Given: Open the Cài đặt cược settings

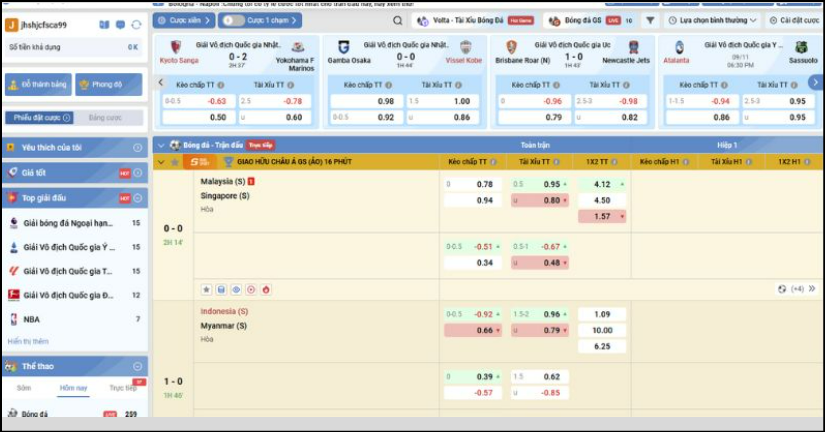Looking at the screenshot, I should coord(790,20).
